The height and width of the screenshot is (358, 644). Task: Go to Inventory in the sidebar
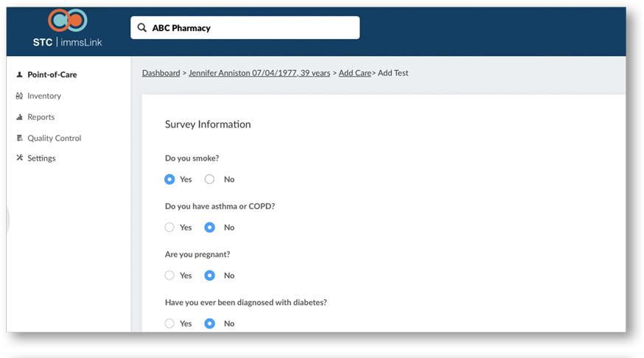(44, 96)
